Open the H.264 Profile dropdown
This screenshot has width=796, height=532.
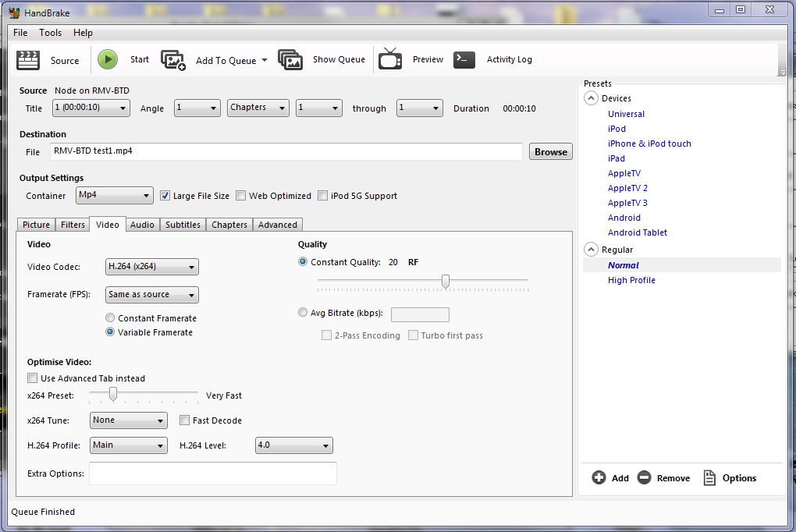coord(129,445)
